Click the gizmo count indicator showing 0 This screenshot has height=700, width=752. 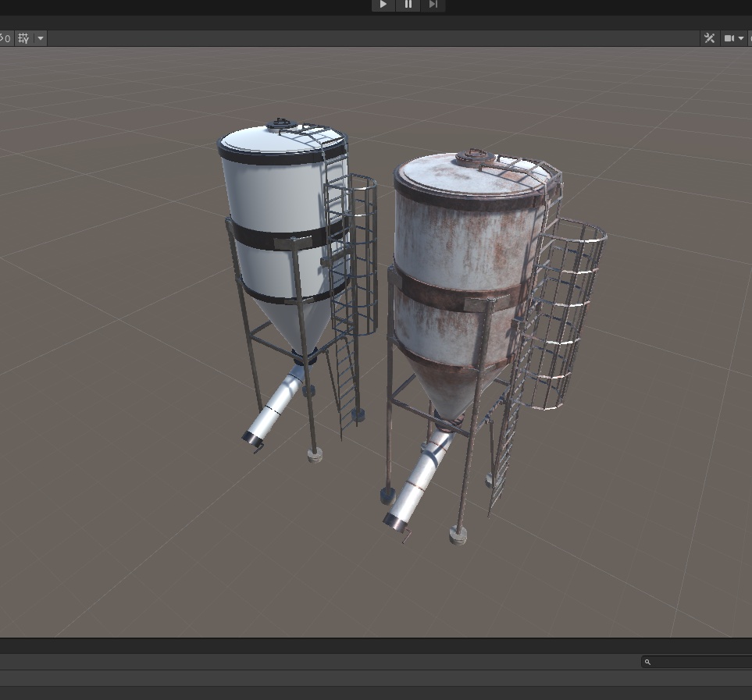click(x=9, y=38)
